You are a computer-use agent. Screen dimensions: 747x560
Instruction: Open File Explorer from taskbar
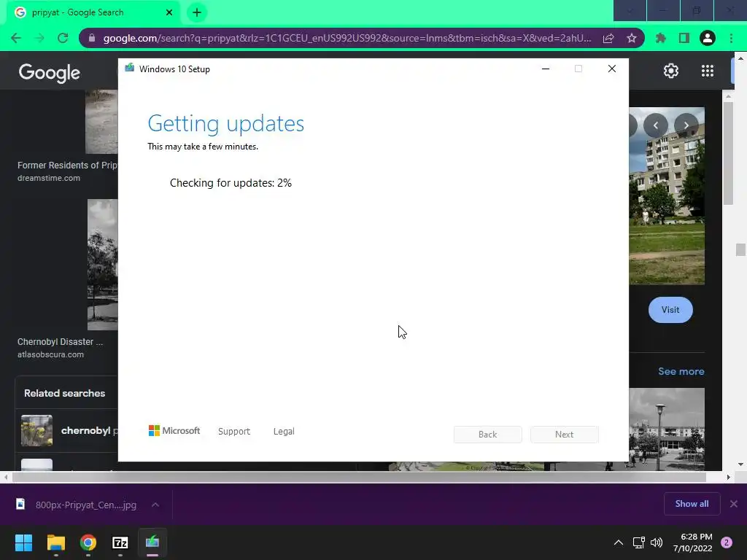[55, 542]
